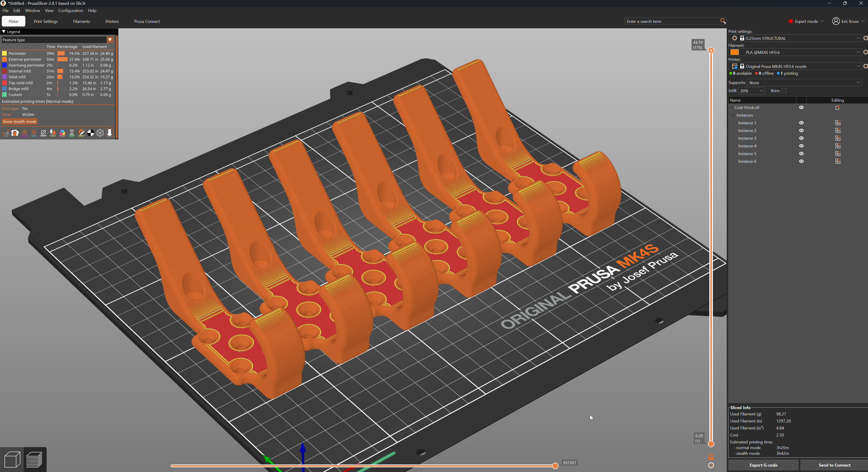Open the Configuration menu
The height and width of the screenshot is (472, 868).
[x=70, y=10]
